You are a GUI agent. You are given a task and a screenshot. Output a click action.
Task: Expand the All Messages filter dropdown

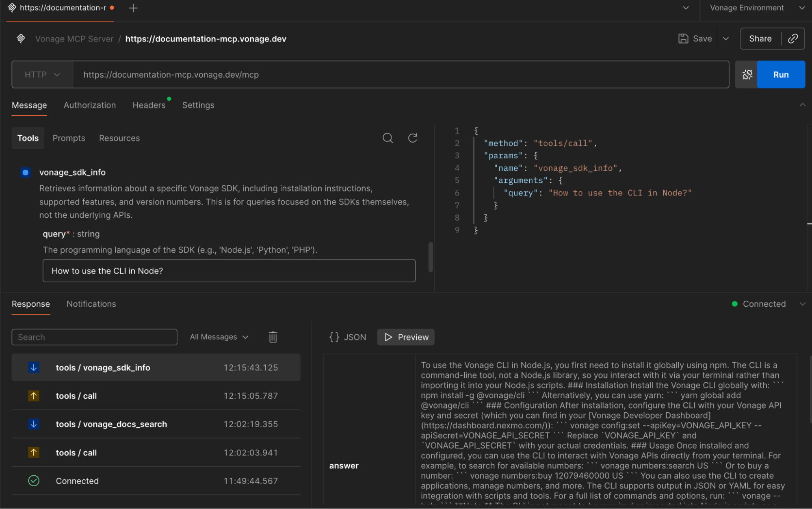point(219,337)
